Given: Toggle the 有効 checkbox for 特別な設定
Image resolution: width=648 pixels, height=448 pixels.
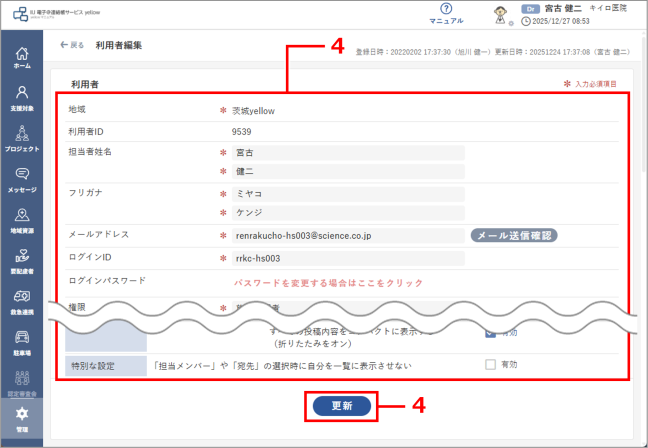Looking at the screenshot, I should pyautogui.click(x=490, y=365).
